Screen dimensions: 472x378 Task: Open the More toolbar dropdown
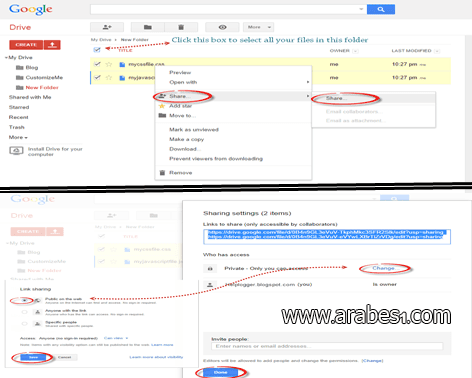point(259,27)
